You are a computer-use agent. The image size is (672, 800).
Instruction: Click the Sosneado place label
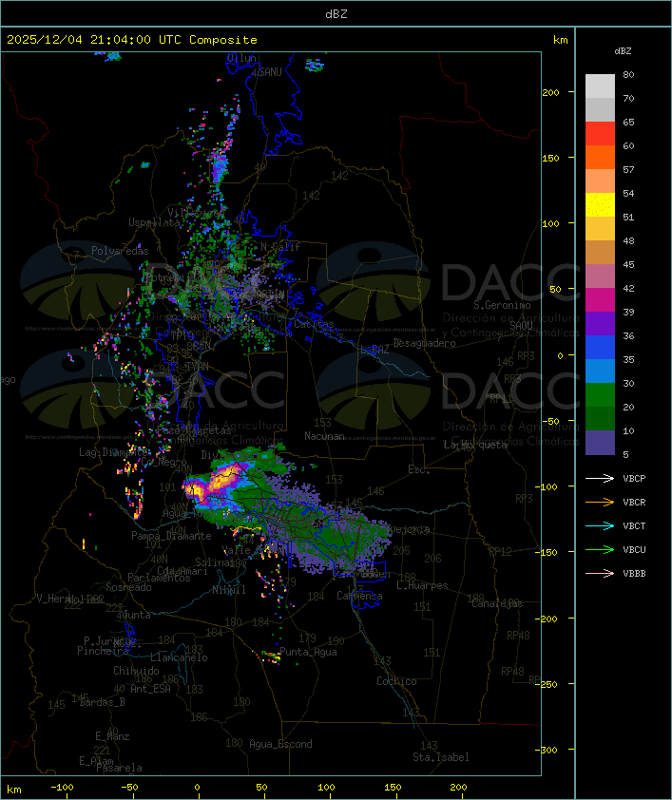coord(128,587)
